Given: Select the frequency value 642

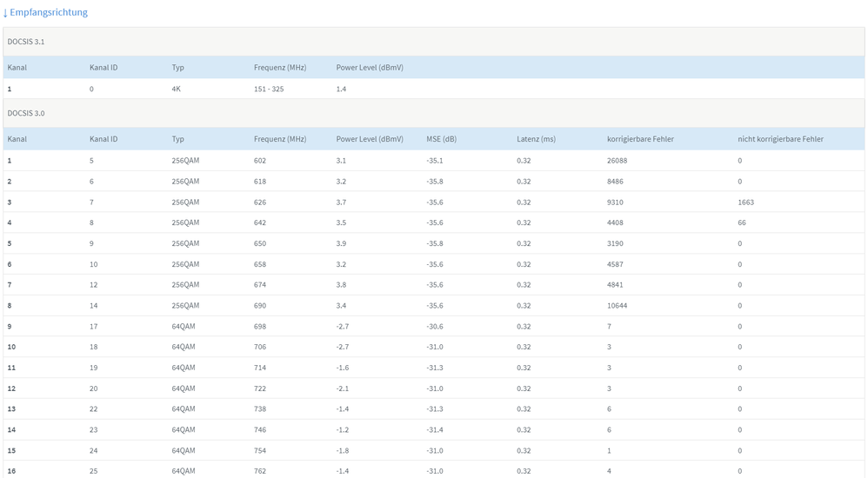Looking at the screenshot, I should point(260,222).
